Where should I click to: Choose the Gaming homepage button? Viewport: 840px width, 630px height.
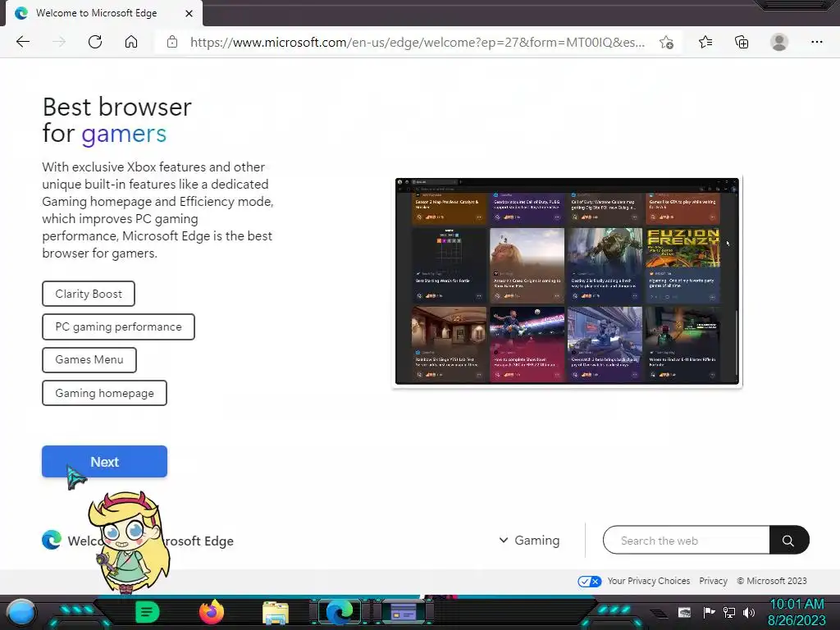pyautogui.click(x=104, y=393)
